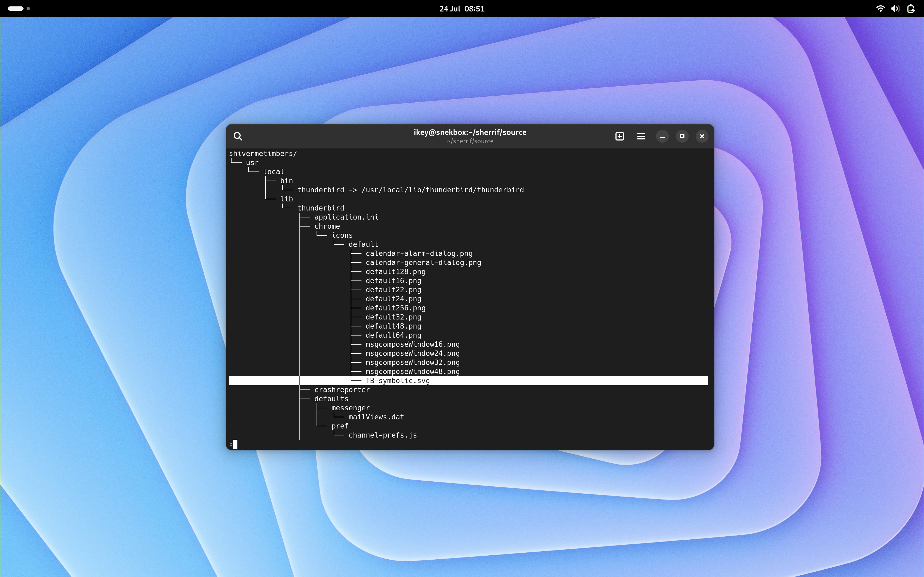Screen dimensions: 924x577
Task: Click the highlighted TB-symbolic.svg line
Action: [x=398, y=380]
